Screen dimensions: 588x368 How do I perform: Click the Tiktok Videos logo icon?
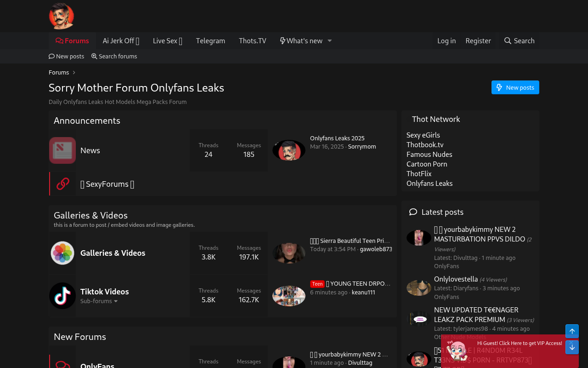point(62,296)
